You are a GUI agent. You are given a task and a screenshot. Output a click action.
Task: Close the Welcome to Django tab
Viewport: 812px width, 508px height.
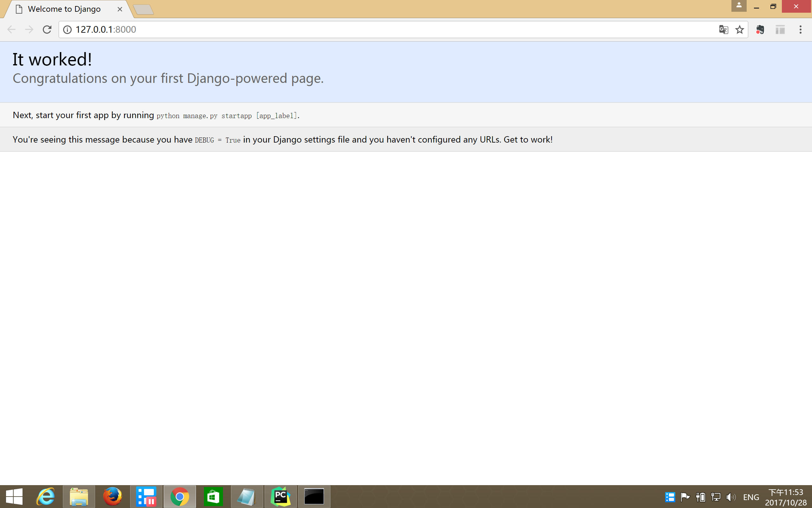coord(120,9)
